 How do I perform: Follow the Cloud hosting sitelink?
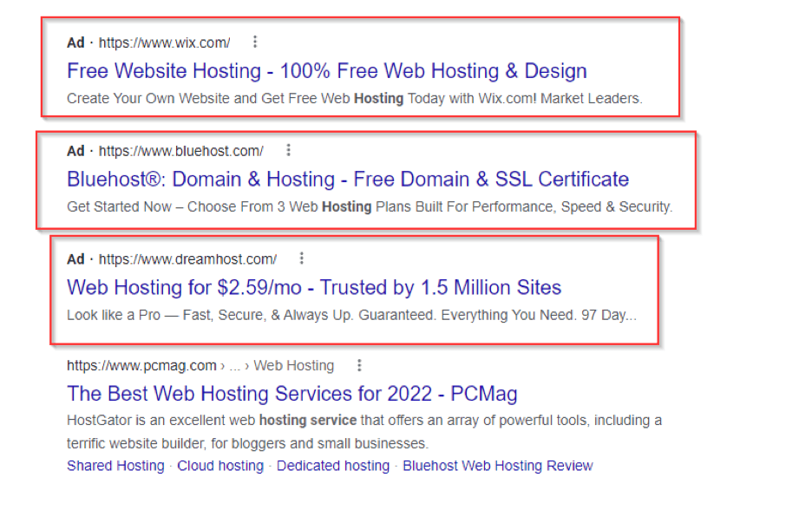tap(220, 466)
